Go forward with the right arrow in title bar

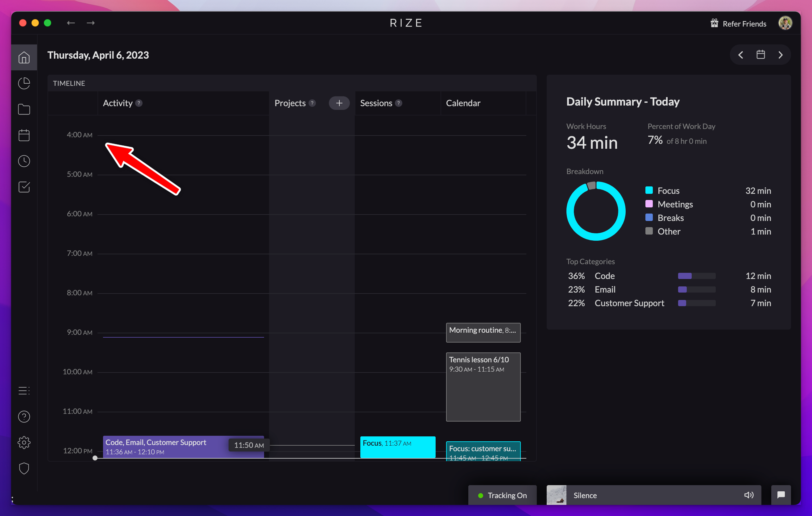click(x=91, y=23)
